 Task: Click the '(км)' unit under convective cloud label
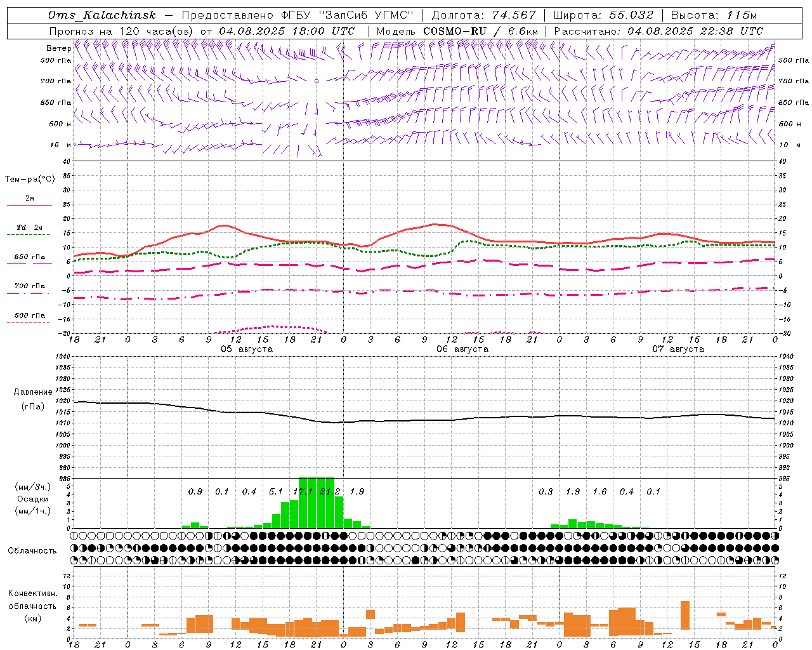pyautogui.click(x=33, y=618)
